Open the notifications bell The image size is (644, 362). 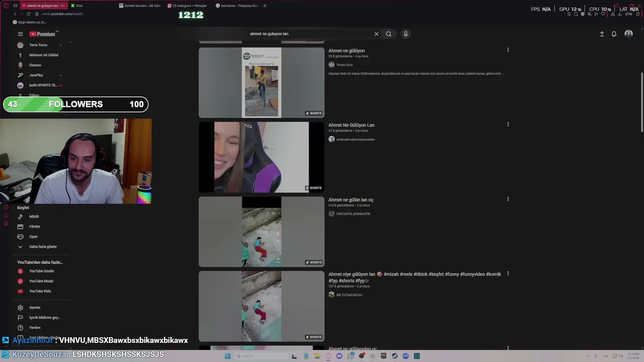click(614, 34)
